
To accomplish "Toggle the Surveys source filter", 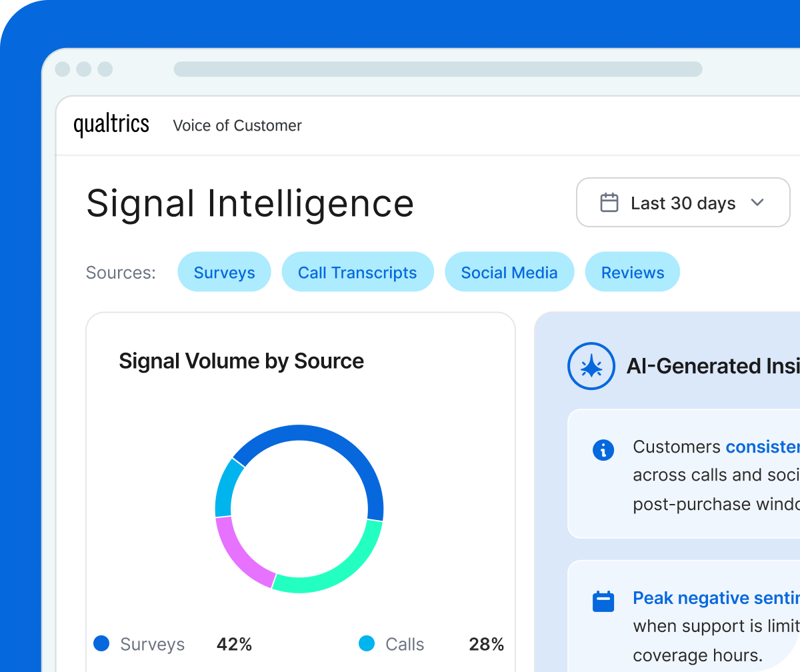I will click(224, 272).
